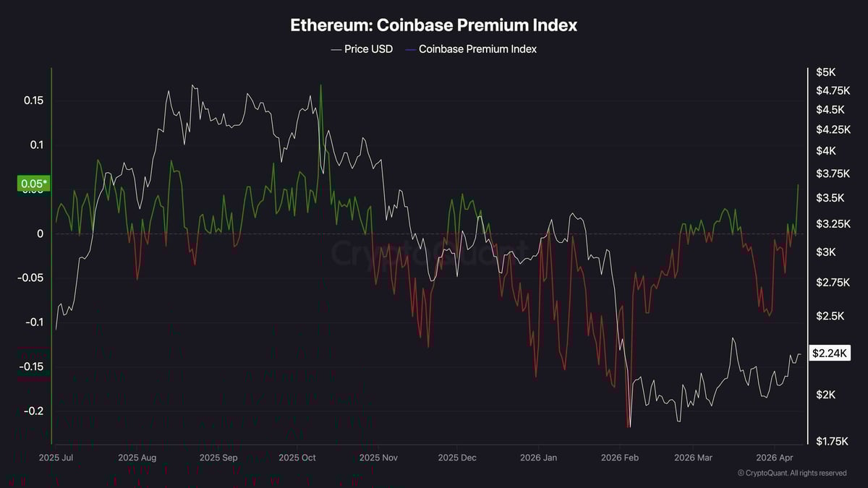This screenshot has height=488, width=868.
Task: Toggle the Price USD legend series
Action: click(370, 49)
